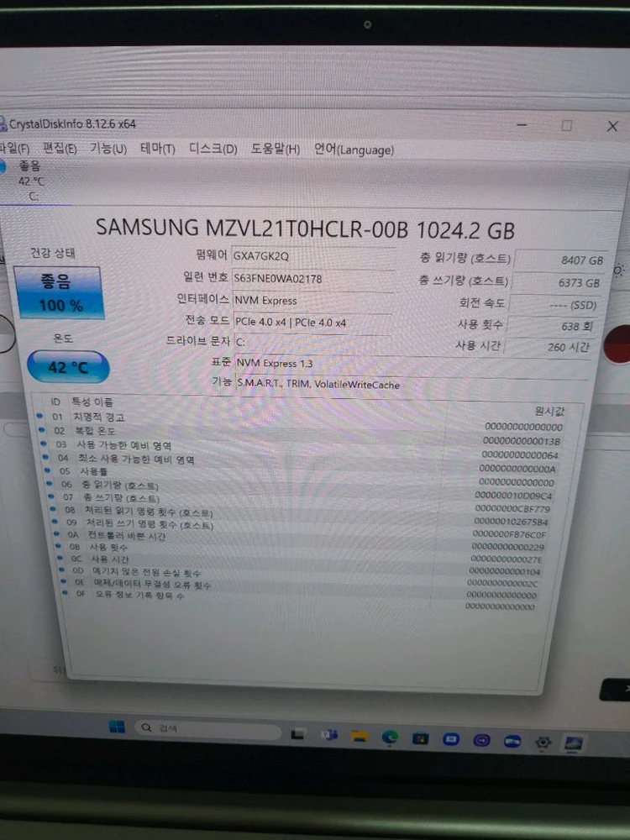Click the firmware field GXA7GK2Q
The image size is (630, 840).
(x=313, y=256)
